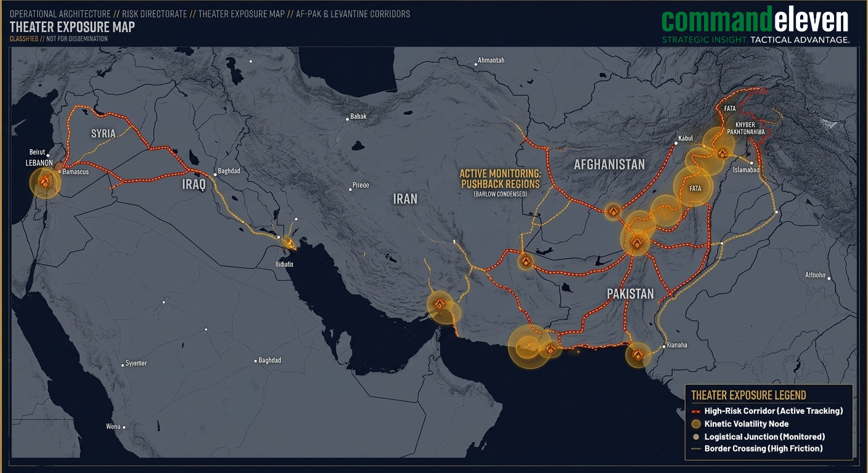Click the Kinetic Volatility Node legend icon
868x473 pixels.
tap(695, 424)
